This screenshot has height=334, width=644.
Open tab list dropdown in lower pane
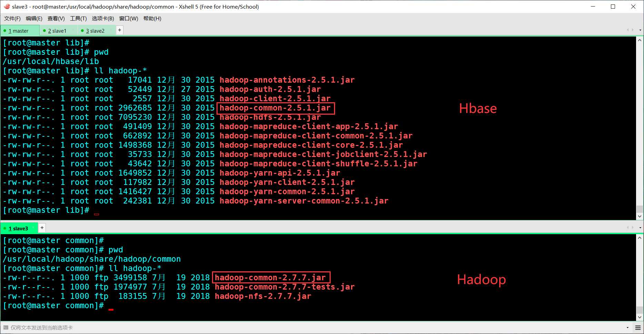(640, 228)
